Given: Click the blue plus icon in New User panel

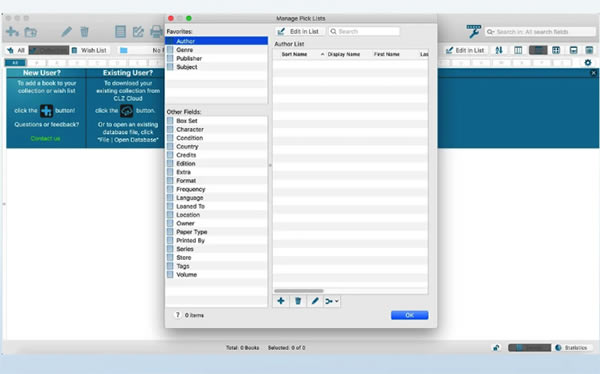Looking at the screenshot, I should tap(47, 111).
